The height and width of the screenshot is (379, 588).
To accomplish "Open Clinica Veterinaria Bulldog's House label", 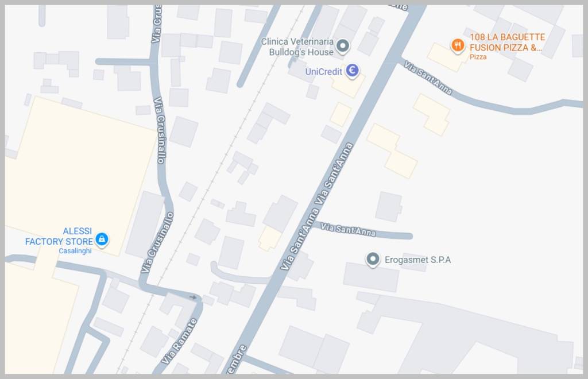I will (297, 47).
